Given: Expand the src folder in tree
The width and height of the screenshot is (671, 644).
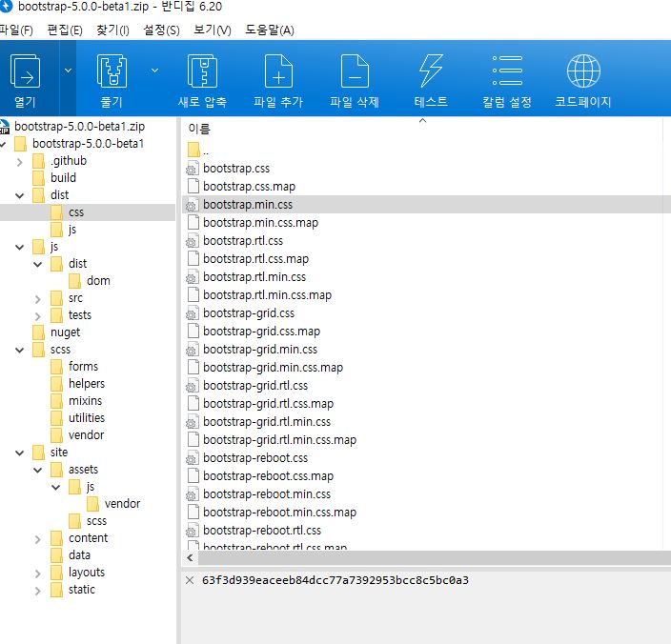Looking at the screenshot, I should coord(38,299).
